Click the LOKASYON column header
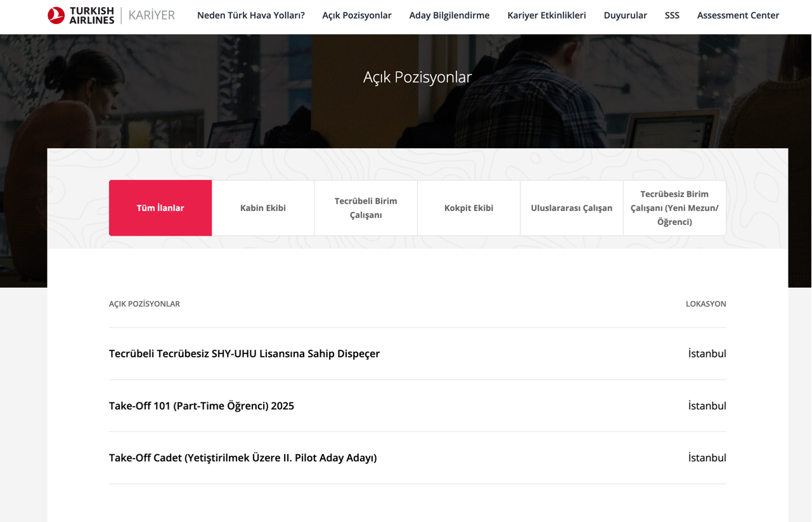Viewport: 812px width, 522px height. point(706,304)
